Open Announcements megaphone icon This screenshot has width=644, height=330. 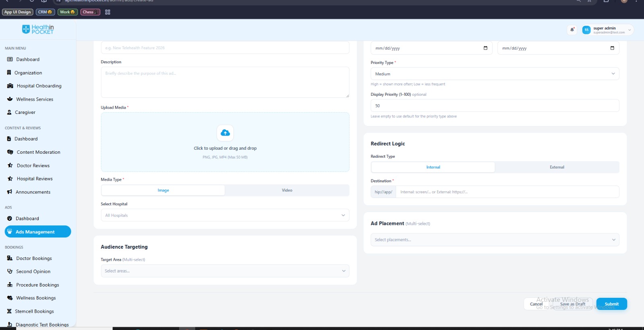pyautogui.click(x=10, y=192)
